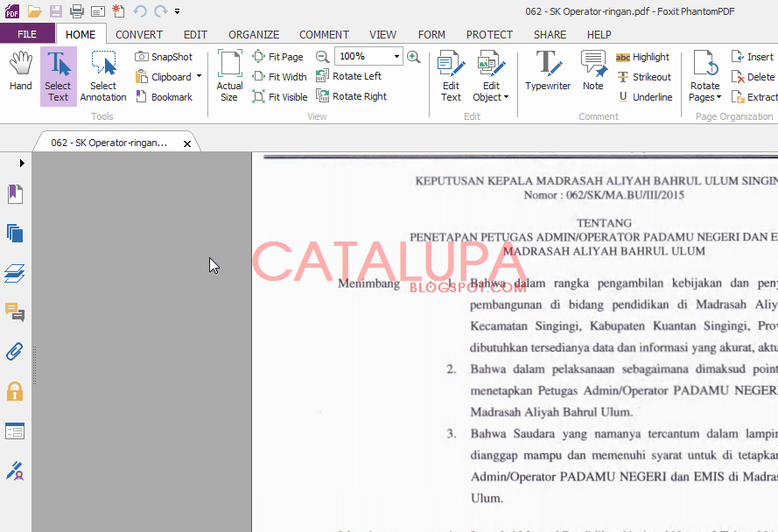
Task: Click Fit Visible view option
Action: coord(280,97)
